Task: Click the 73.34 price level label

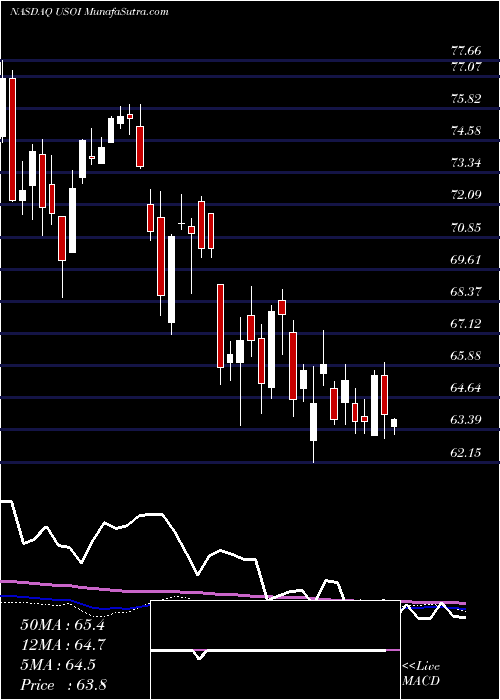Action: pyautogui.click(x=466, y=163)
